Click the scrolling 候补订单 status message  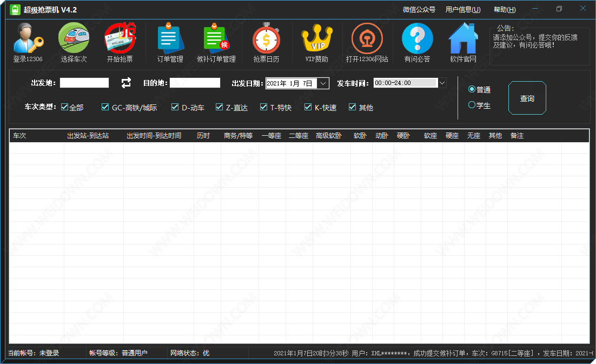(x=433, y=353)
